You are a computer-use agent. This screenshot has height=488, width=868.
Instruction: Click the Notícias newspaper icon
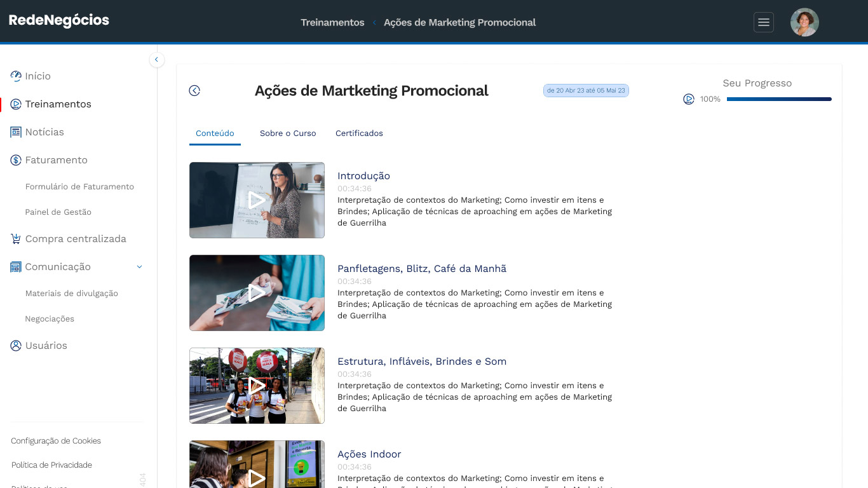tap(16, 132)
